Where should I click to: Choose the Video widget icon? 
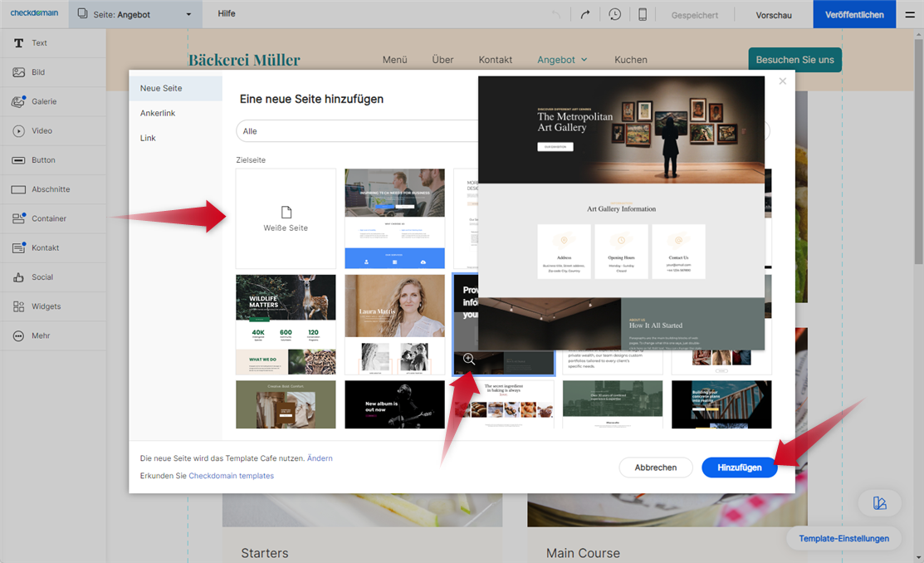18,131
